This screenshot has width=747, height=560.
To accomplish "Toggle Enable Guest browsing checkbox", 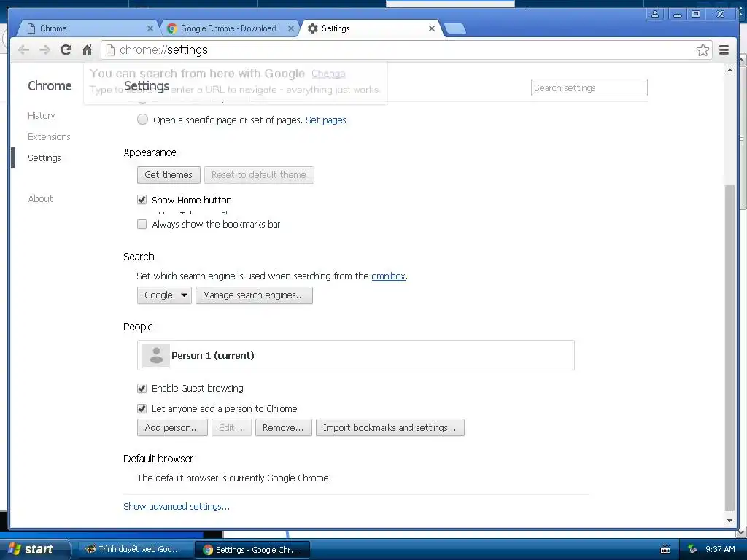I will pyautogui.click(x=142, y=388).
